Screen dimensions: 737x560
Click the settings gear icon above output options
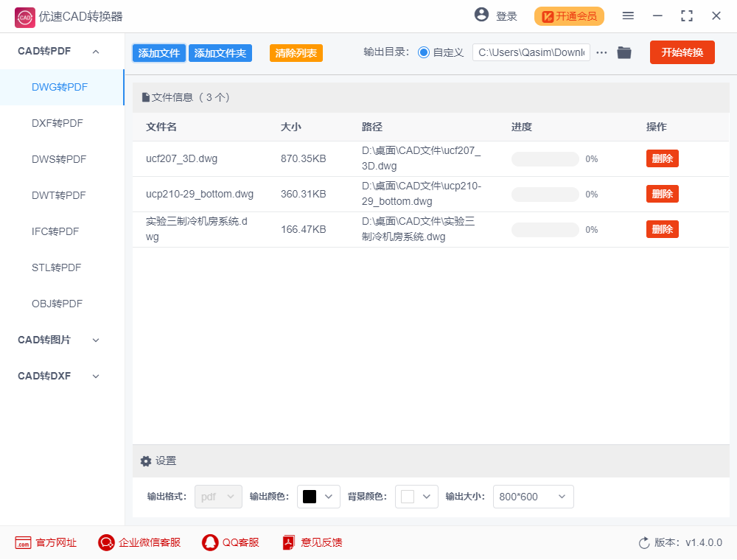tap(145, 461)
